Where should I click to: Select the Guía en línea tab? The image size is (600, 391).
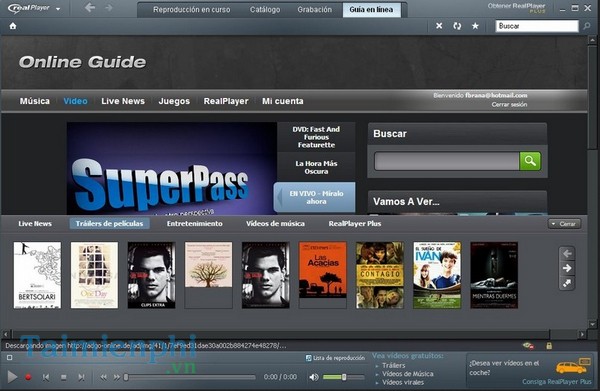point(371,10)
